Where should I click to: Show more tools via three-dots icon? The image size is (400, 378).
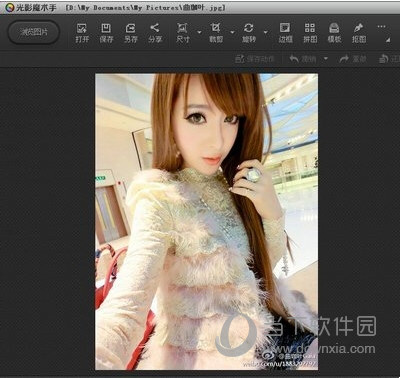click(x=381, y=27)
